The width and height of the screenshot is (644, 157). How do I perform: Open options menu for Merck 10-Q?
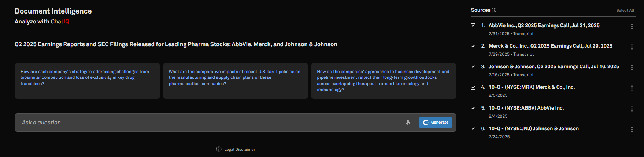(x=632, y=88)
